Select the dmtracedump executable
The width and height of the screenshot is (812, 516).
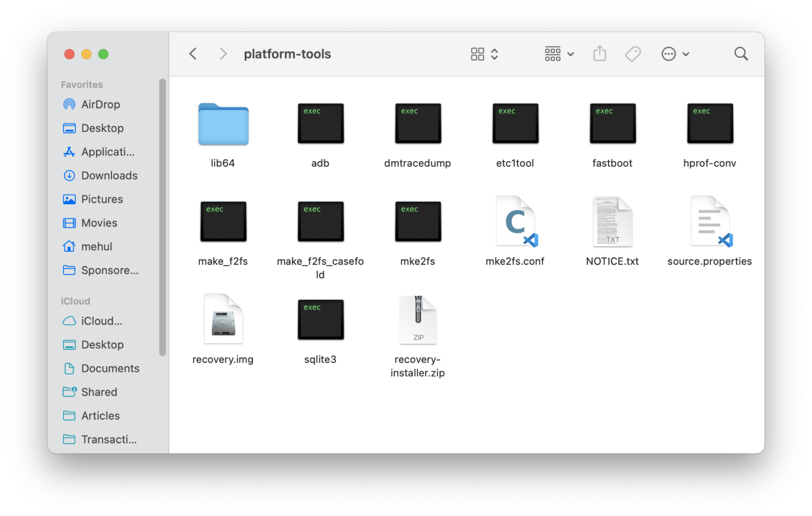[418, 124]
